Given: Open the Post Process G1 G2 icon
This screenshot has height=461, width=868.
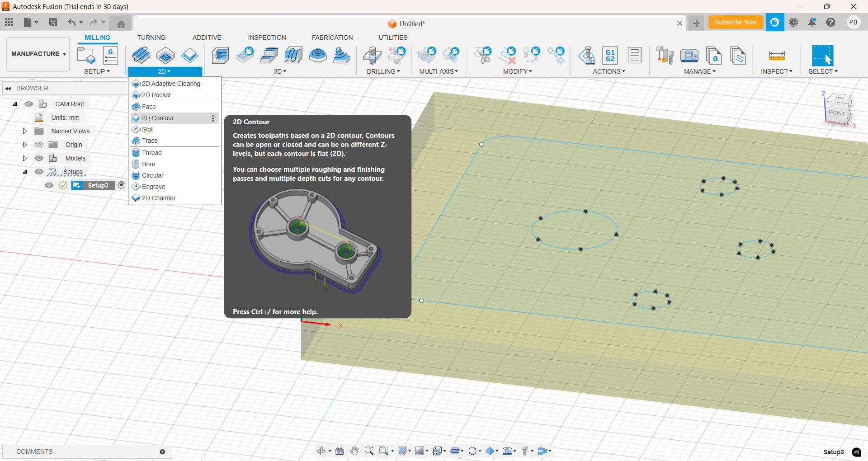Looking at the screenshot, I should [610, 56].
